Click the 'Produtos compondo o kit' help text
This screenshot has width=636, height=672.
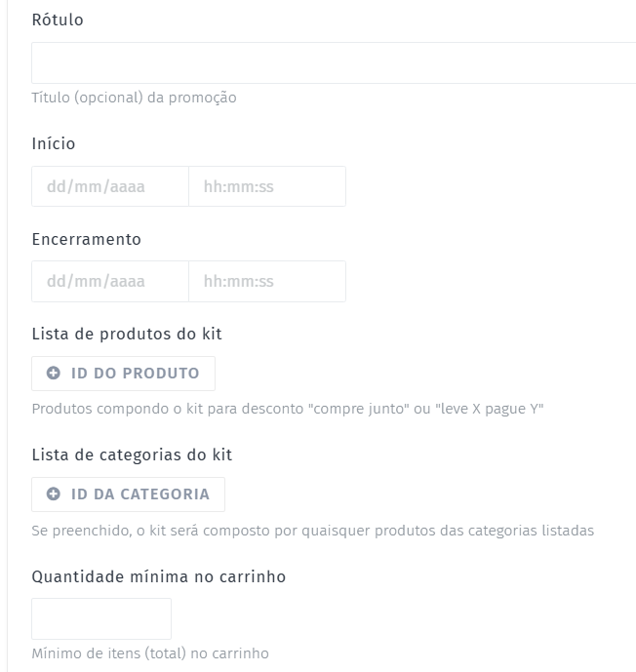pos(288,409)
